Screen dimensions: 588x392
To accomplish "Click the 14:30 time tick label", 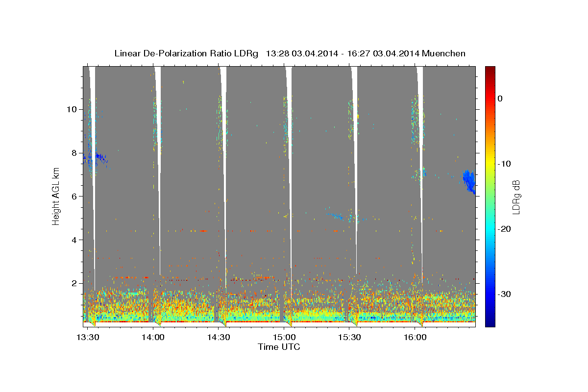I will click(x=219, y=337).
